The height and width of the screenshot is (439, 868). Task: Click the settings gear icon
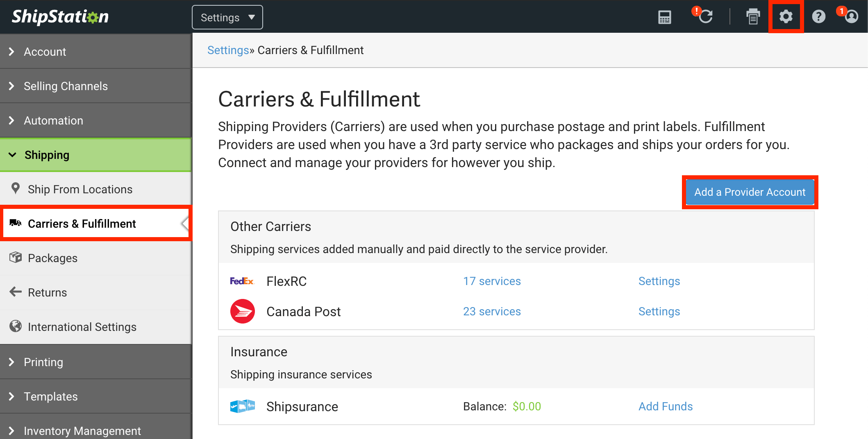click(786, 17)
